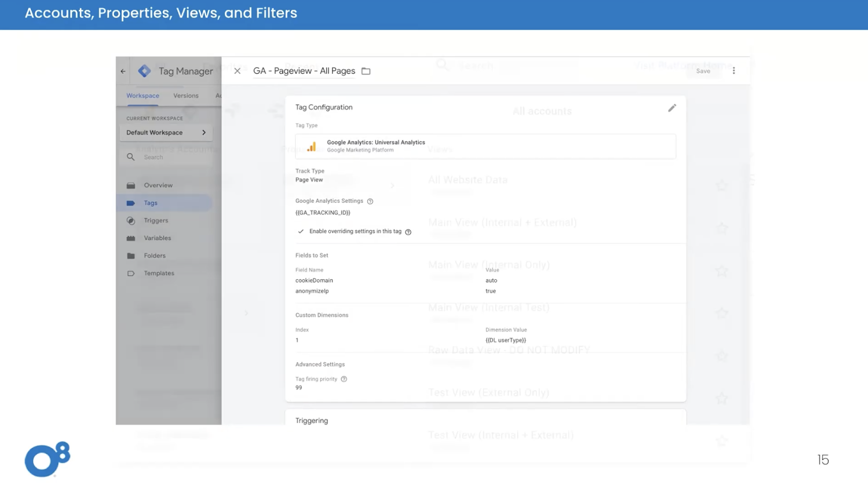The width and height of the screenshot is (868, 485).
Task: Click the anonymizeIp field name
Action: pos(312,291)
